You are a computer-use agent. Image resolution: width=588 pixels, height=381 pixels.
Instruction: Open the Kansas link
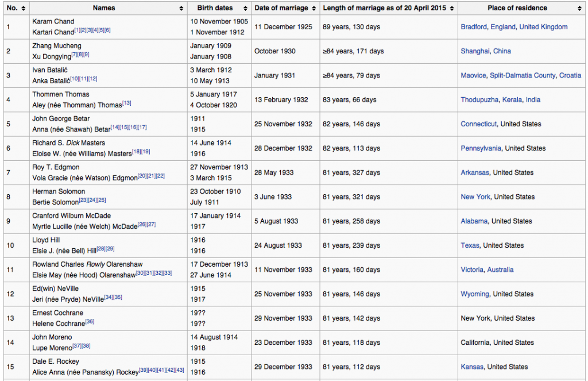point(472,367)
